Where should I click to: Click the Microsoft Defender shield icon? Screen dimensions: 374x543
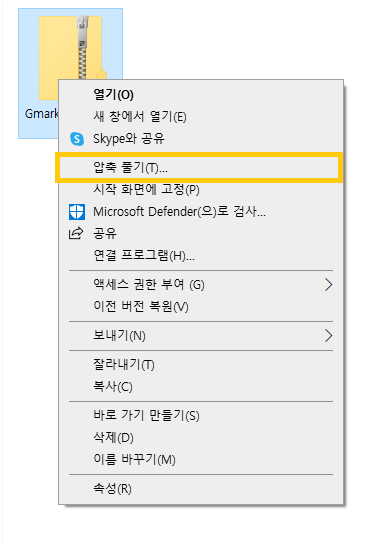click(x=77, y=212)
